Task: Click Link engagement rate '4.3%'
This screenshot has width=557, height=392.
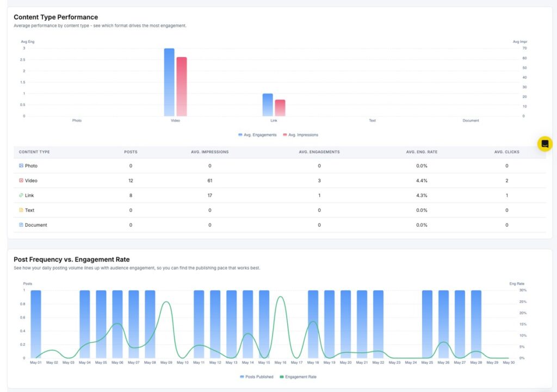Action: click(422, 195)
